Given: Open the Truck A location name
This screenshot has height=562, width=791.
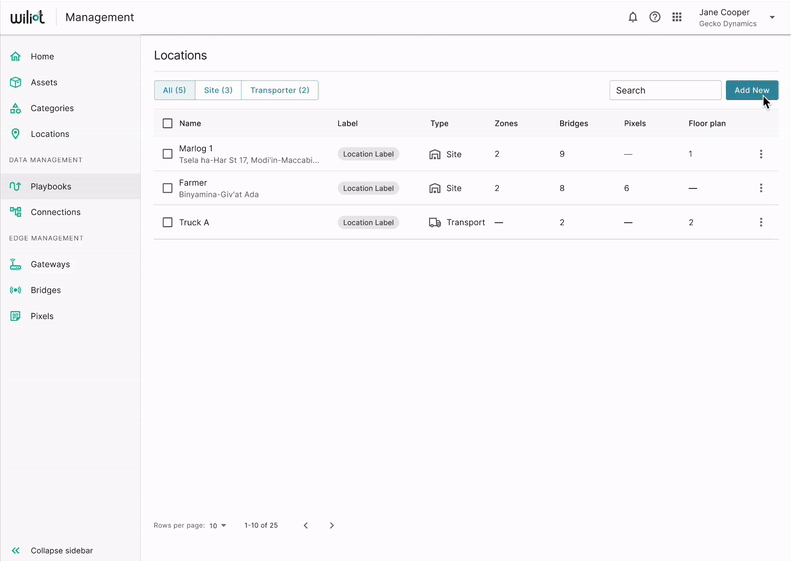Looking at the screenshot, I should [194, 222].
